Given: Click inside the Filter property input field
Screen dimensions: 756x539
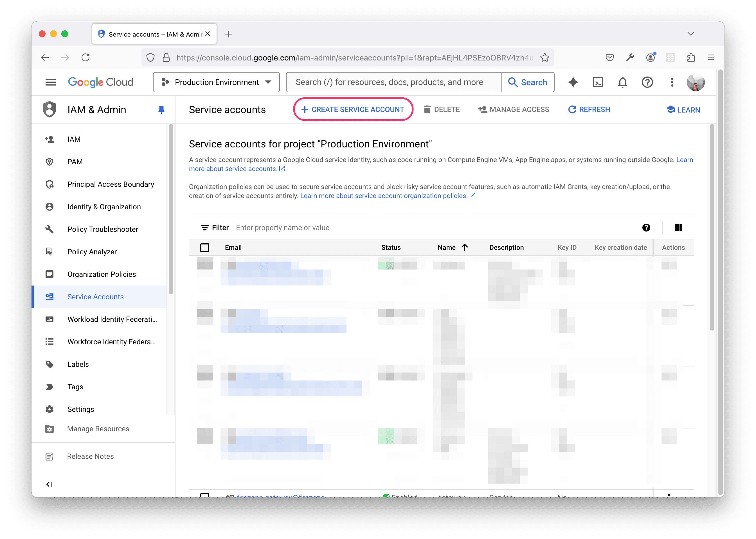Looking at the screenshot, I should tap(283, 228).
